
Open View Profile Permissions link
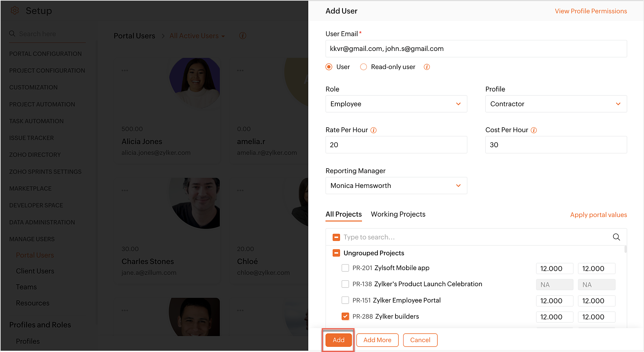pyautogui.click(x=590, y=11)
